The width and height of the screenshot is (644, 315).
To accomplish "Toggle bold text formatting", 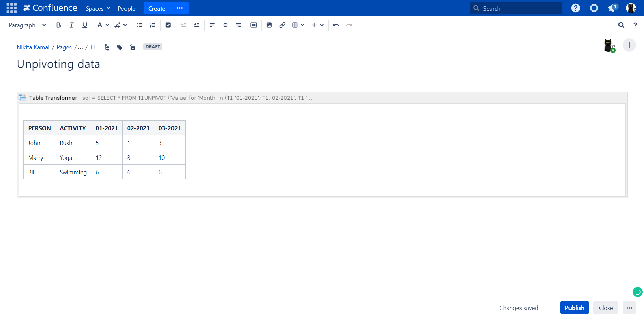I will tap(58, 25).
